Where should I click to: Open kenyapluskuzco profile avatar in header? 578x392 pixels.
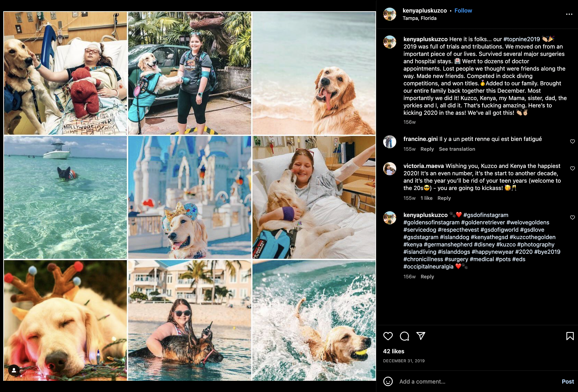coord(390,14)
